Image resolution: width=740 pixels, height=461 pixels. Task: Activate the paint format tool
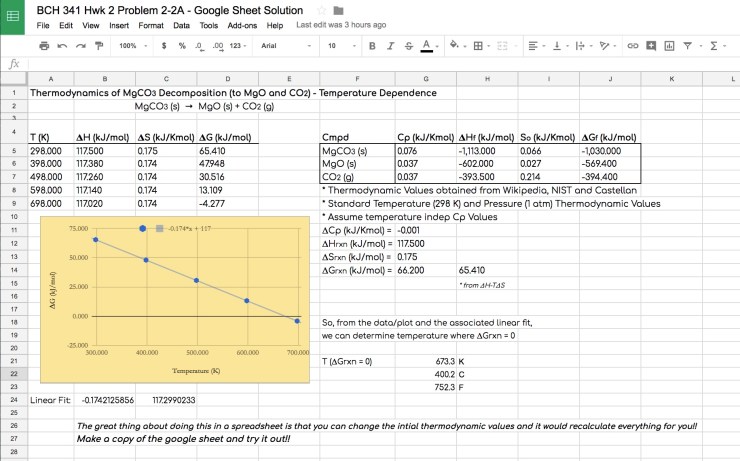coord(99,46)
